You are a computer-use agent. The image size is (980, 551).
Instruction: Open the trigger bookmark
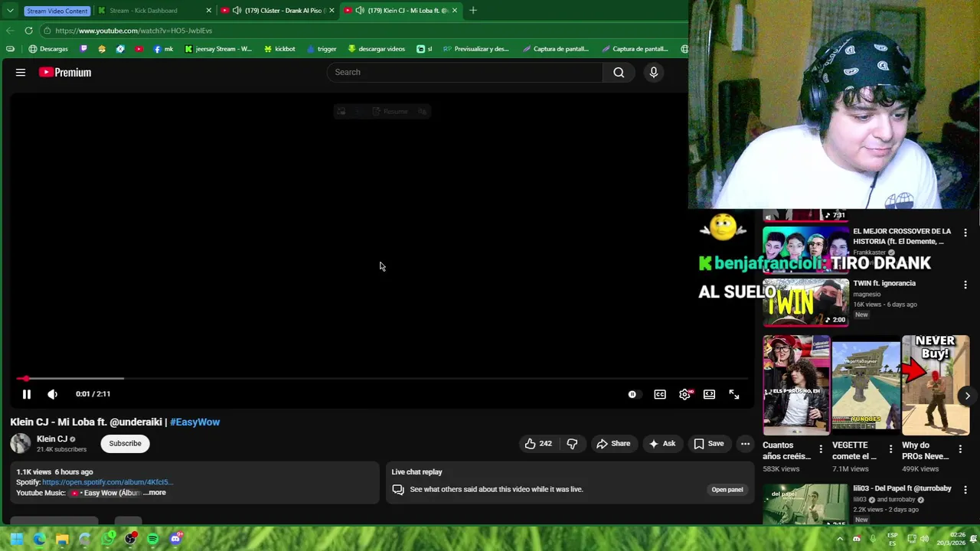coord(322,49)
